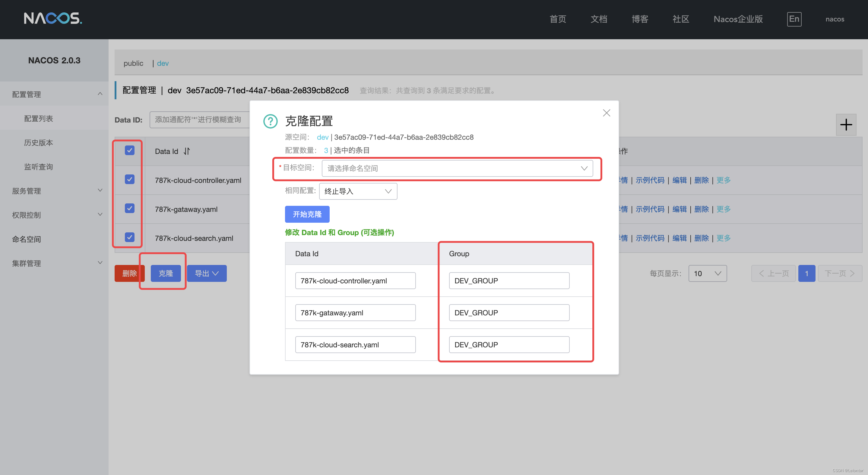Click 编辑 for 787k-cloud-controller.yaml row
This screenshot has width=868, height=475.
(679, 180)
